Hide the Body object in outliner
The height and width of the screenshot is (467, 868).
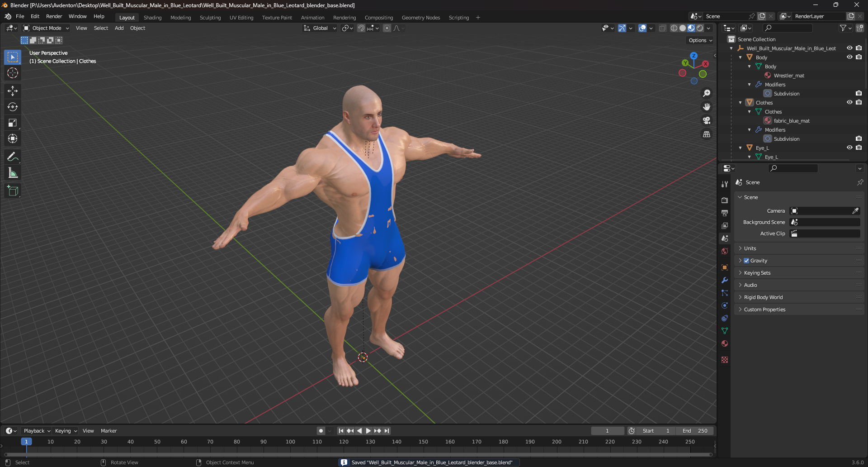[x=849, y=57]
